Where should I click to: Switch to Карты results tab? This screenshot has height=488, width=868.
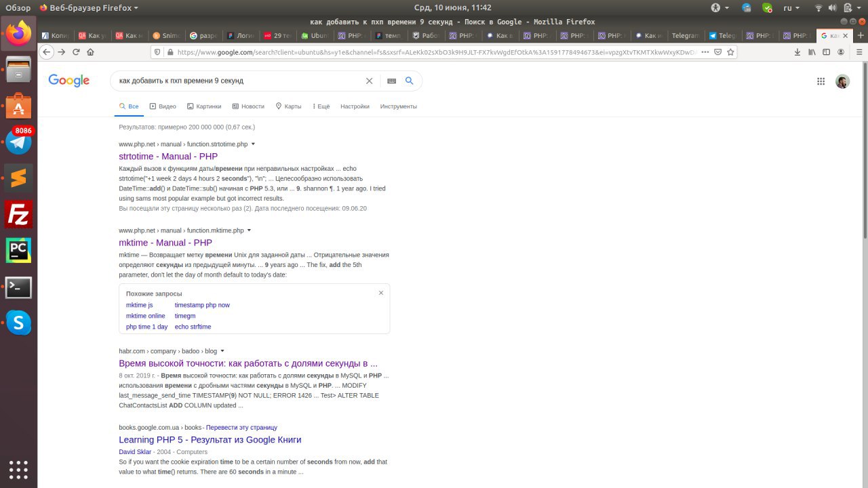coord(288,106)
